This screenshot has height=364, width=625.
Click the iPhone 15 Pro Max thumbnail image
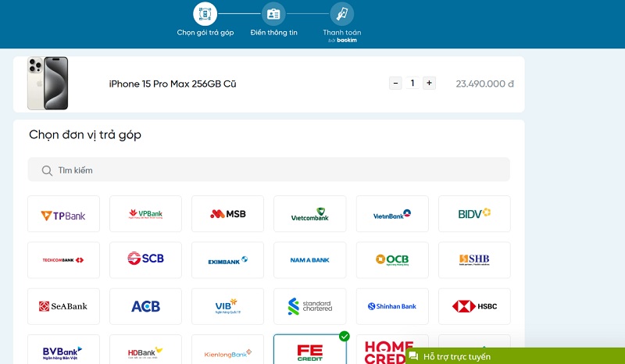[x=48, y=83]
